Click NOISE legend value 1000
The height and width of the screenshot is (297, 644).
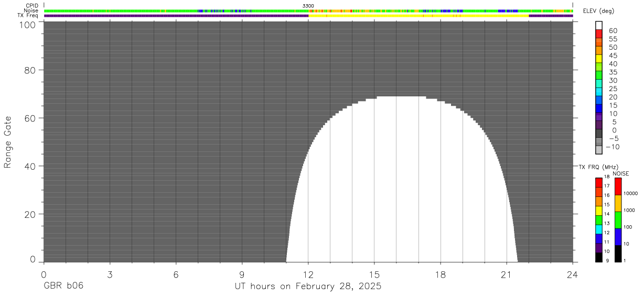click(x=630, y=210)
